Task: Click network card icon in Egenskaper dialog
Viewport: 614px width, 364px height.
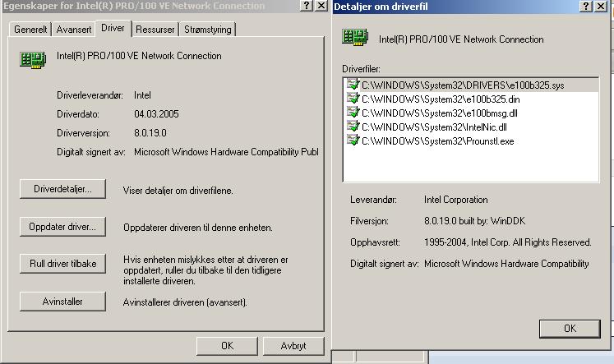Action: pos(33,60)
